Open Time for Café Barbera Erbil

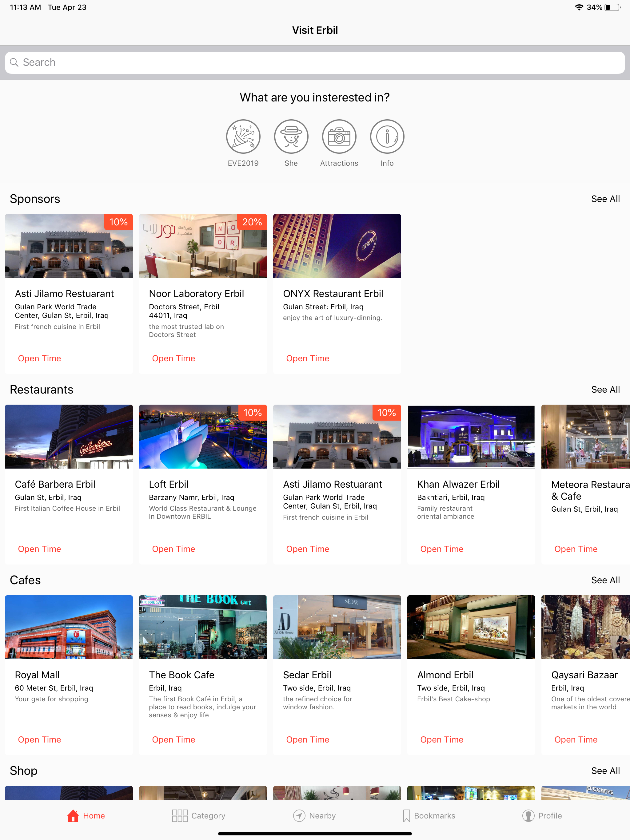[39, 549]
